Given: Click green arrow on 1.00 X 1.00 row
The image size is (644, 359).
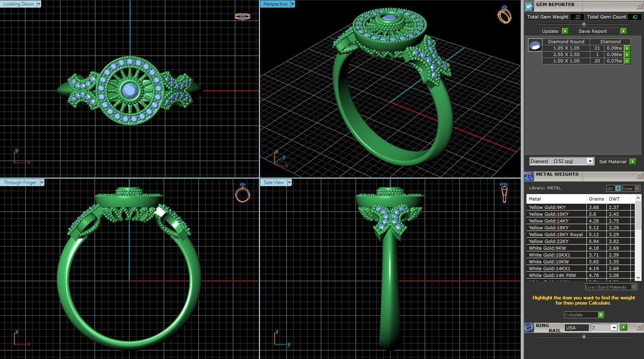Looking at the screenshot, I should [x=627, y=61].
